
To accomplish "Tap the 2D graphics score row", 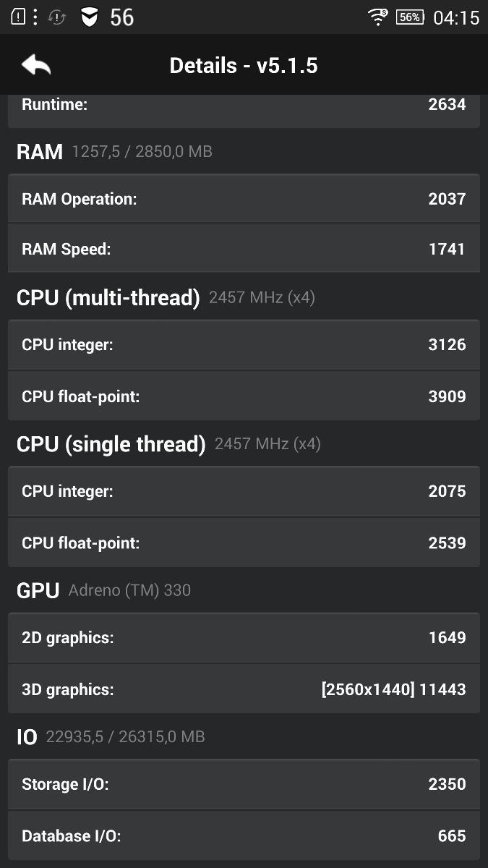I will click(244, 638).
